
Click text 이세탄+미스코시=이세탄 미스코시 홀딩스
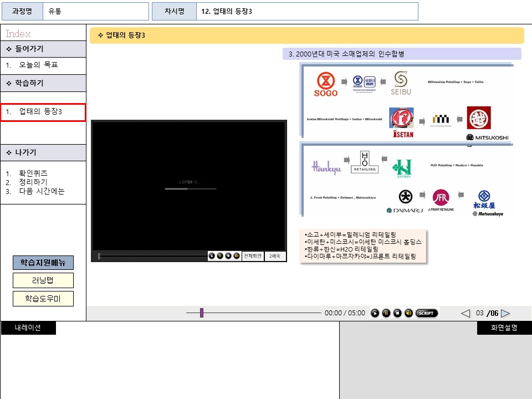coord(364,242)
